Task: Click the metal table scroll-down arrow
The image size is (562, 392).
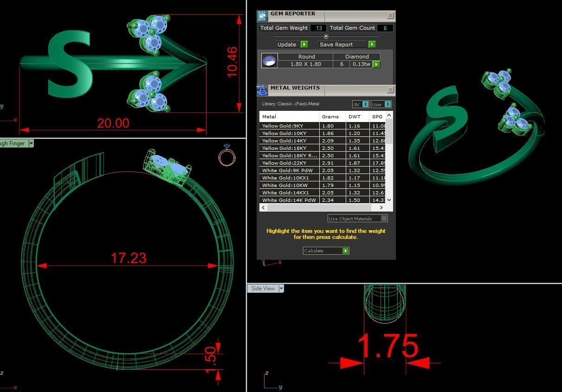Action: [x=389, y=200]
